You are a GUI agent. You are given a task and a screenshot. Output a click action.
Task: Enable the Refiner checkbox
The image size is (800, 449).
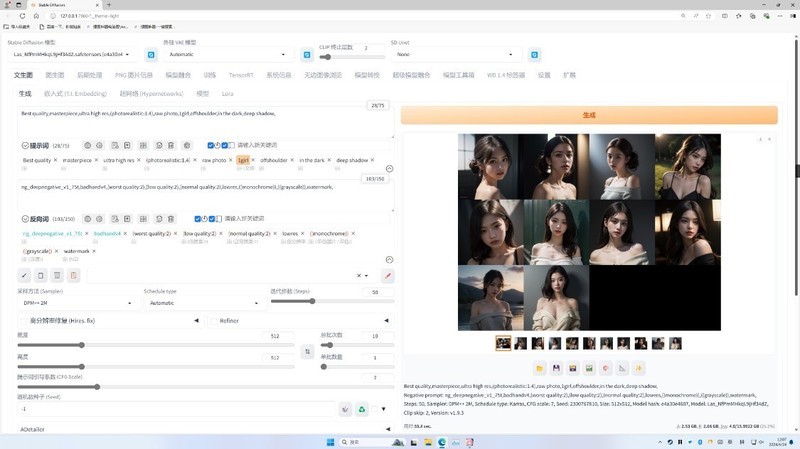tap(213, 320)
